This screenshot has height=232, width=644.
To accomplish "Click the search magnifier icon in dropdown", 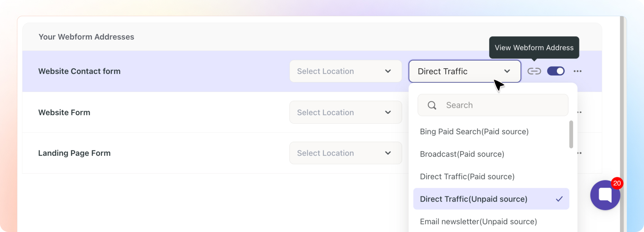I will 432,105.
